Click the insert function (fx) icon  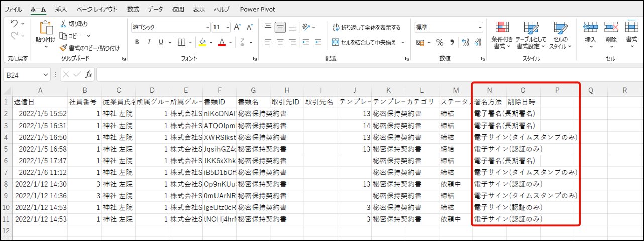pos(88,75)
